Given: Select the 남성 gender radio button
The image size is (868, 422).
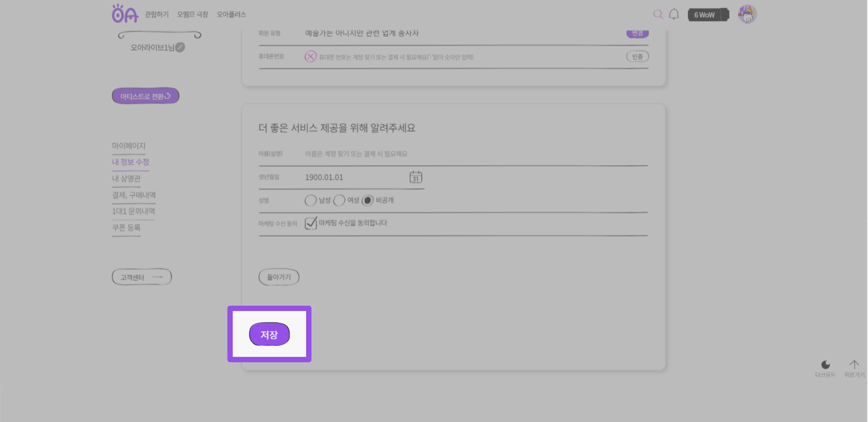Looking at the screenshot, I should 310,200.
